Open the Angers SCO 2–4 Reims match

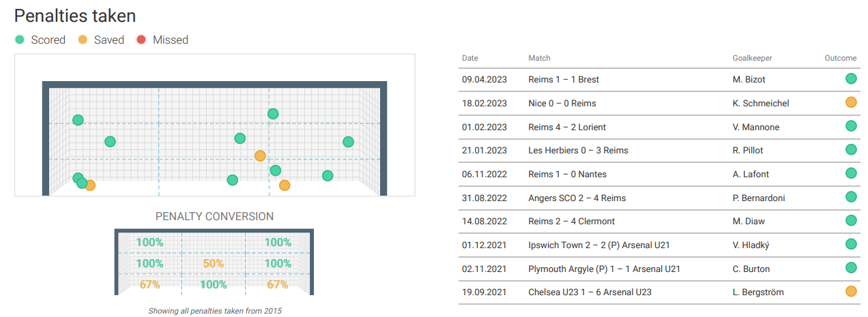tap(577, 198)
